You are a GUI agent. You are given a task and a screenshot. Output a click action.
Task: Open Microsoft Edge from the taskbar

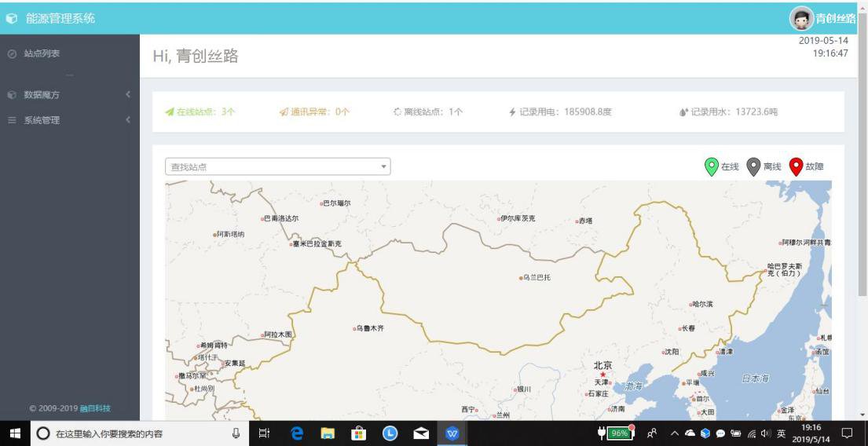click(x=296, y=433)
